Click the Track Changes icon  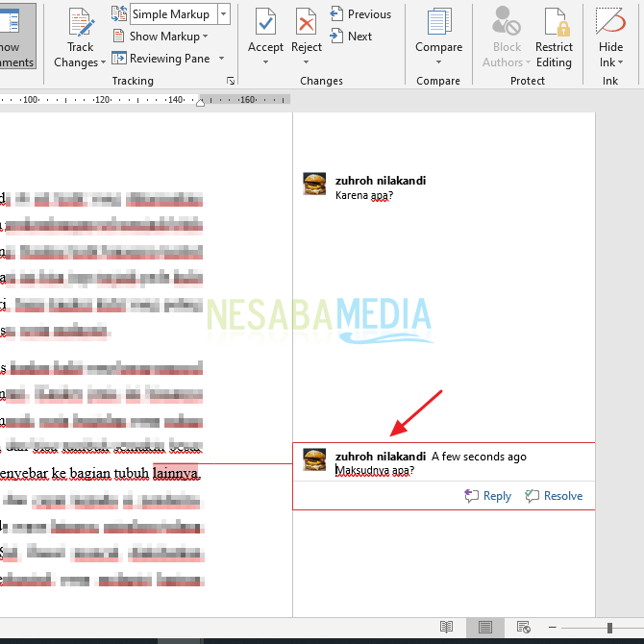[81, 24]
